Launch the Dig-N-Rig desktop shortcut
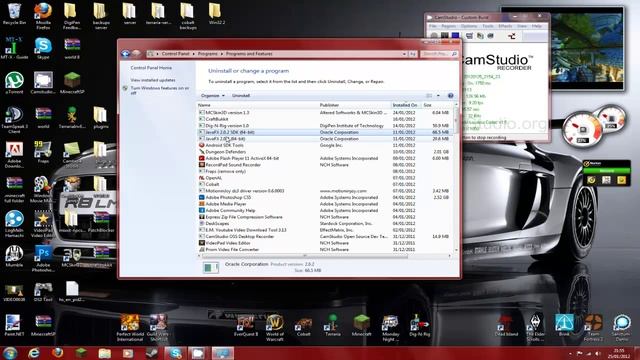640x360 pixels. [x=420, y=325]
